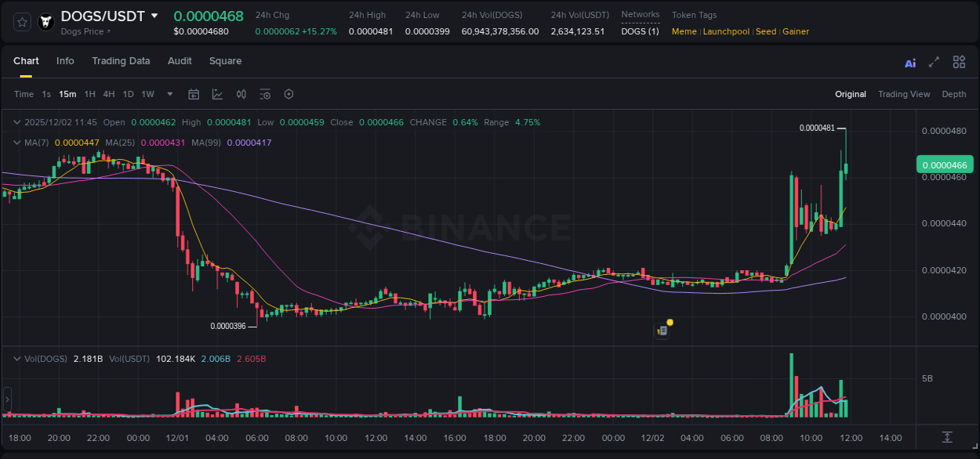Open the indicator search icon
This screenshot has width=980, height=459.
click(x=265, y=94)
